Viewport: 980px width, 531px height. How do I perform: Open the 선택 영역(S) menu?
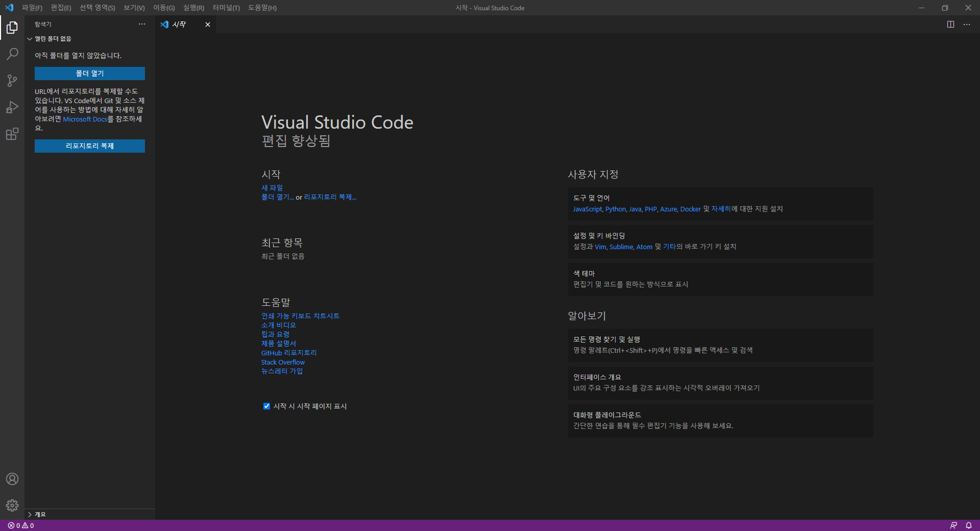pos(97,8)
